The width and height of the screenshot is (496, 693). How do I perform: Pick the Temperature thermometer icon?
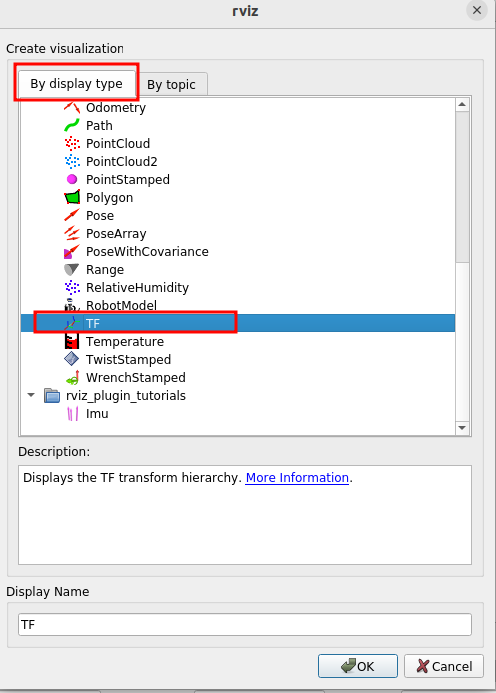click(72, 341)
